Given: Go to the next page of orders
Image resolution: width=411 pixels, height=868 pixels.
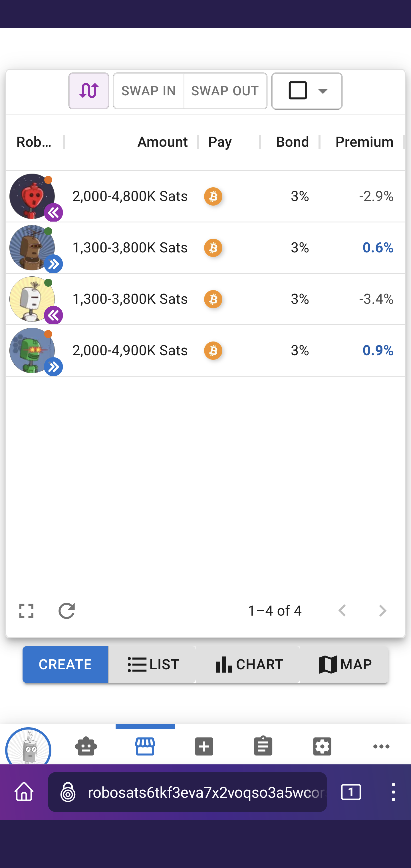Looking at the screenshot, I should [382, 610].
